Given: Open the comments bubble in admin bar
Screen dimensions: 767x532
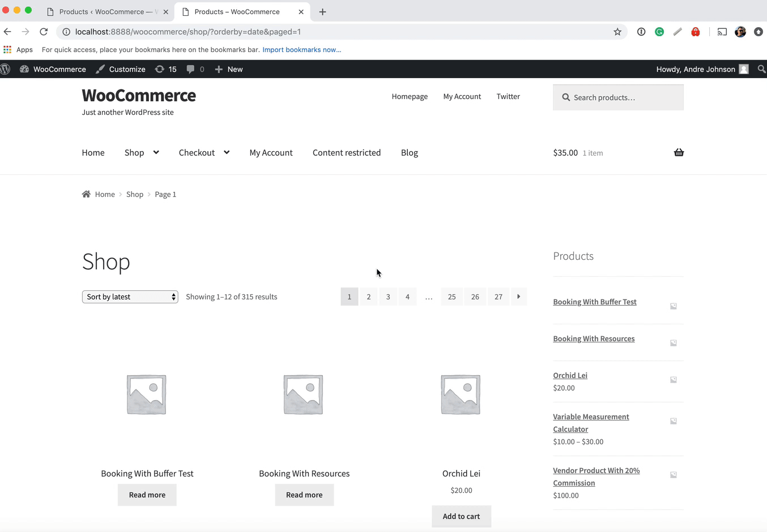Looking at the screenshot, I should (195, 69).
